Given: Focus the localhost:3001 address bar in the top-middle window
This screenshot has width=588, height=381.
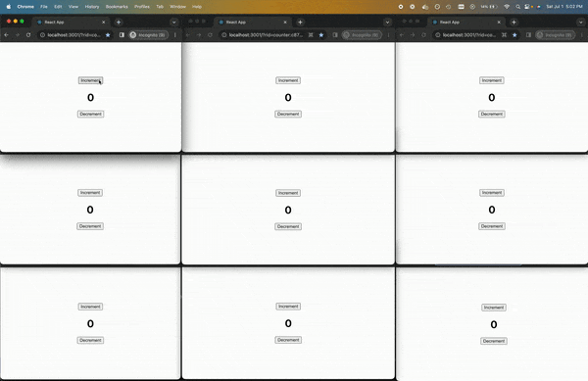Looking at the screenshot, I should click(266, 35).
